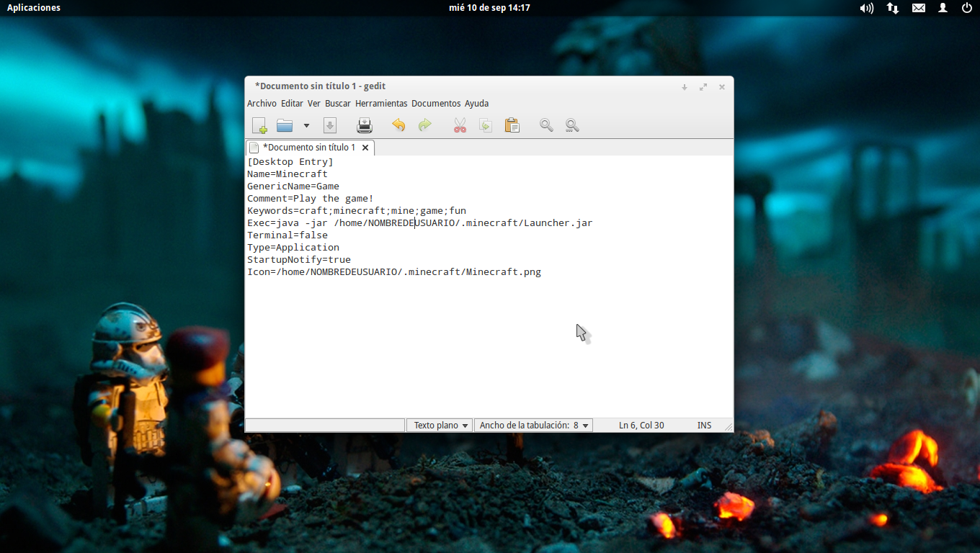
Task: Click the Type=Application line
Action: coord(293,248)
